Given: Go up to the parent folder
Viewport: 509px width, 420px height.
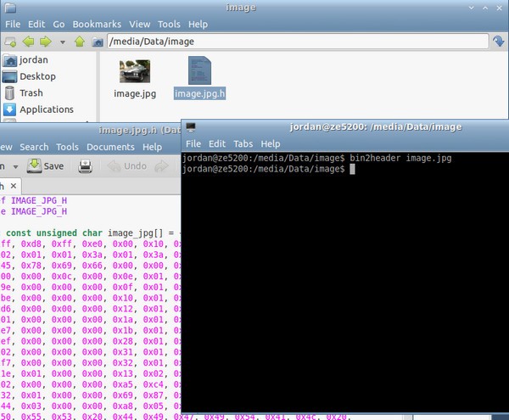Looking at the screenshot, I should coord(80,42).
